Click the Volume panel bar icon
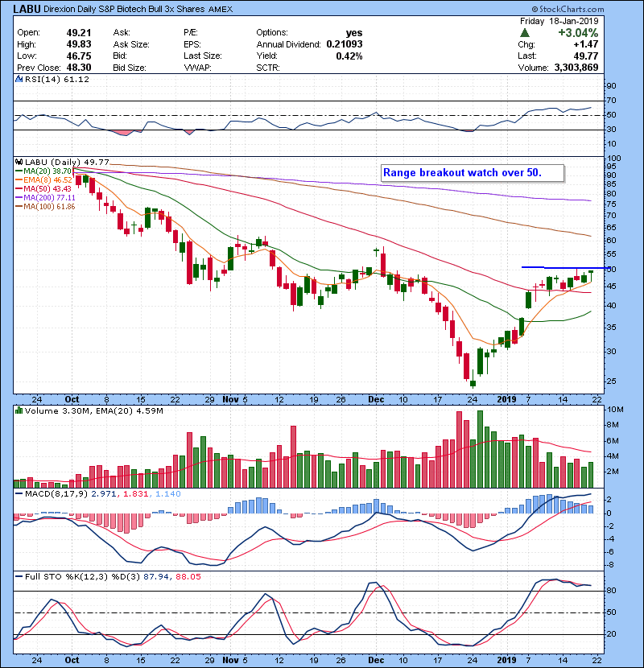644x668 pixels. (x=19, y=410)
